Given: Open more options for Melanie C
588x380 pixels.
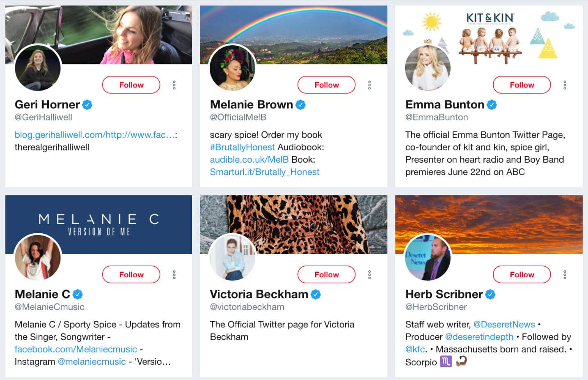Looking at the screenshot, I should pos(174,275).
